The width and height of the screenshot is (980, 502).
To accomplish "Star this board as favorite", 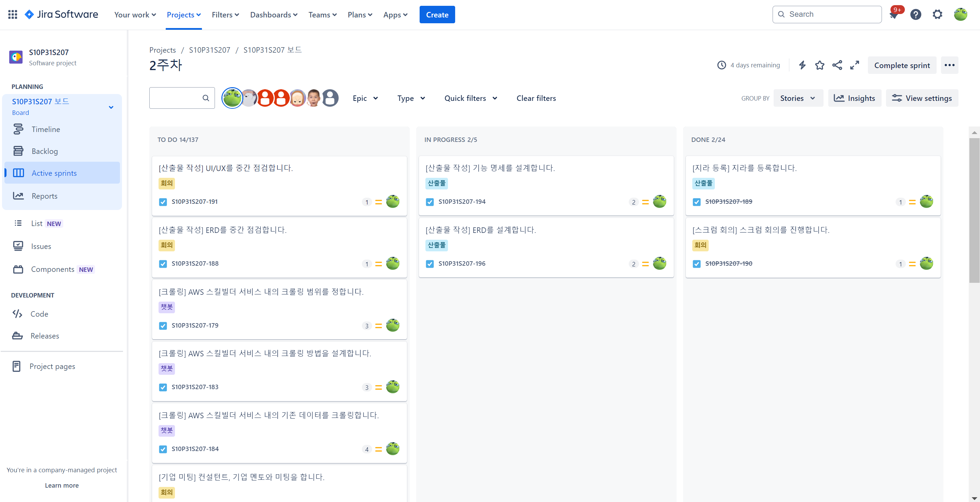I will point(819,65).
